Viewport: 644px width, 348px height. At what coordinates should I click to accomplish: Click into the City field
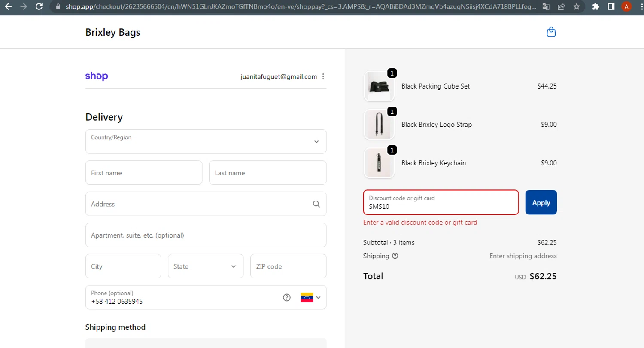pyautogui.click(x=123, y=266)
